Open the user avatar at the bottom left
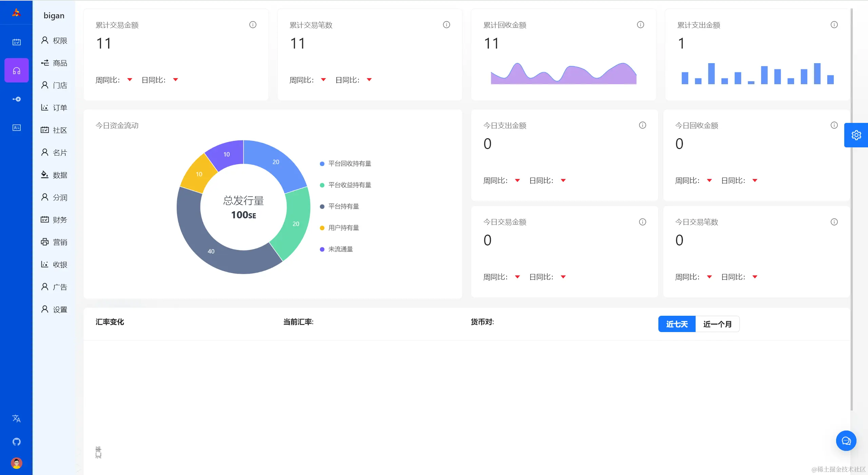The width and height of the screenshot is (868, 475). [16, 463]
